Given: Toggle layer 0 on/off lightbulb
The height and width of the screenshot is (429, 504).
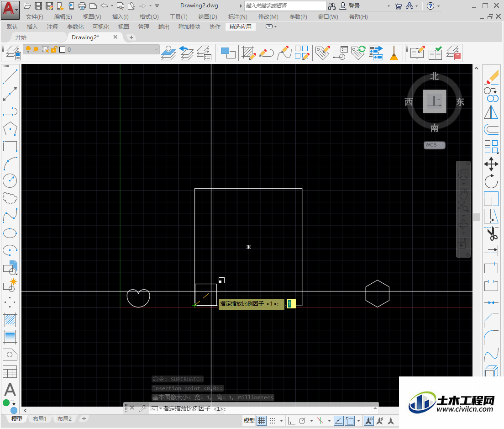Looking at the screenshot, I should click(28, 49).
